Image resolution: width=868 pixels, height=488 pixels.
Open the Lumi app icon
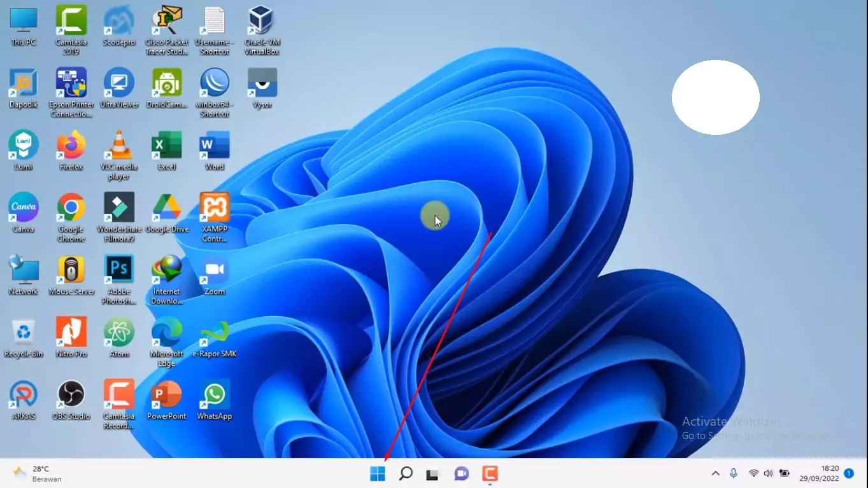coord(24,151)
